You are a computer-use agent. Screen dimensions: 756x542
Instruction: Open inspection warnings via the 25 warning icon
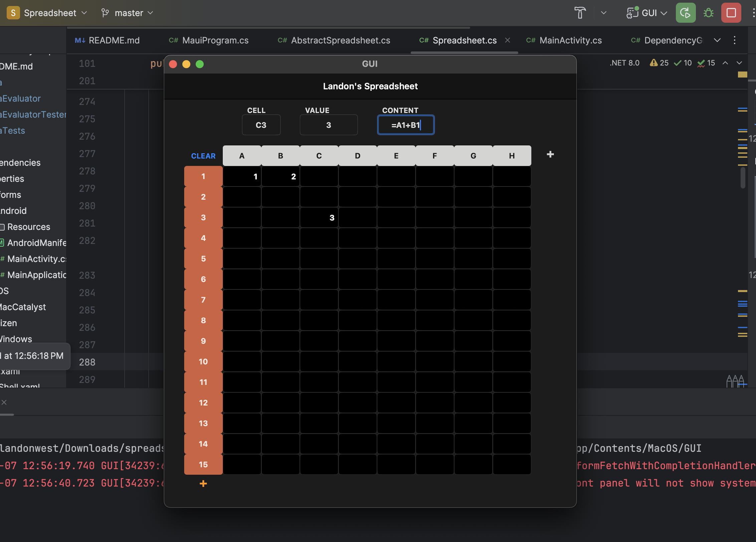(658, 63)
